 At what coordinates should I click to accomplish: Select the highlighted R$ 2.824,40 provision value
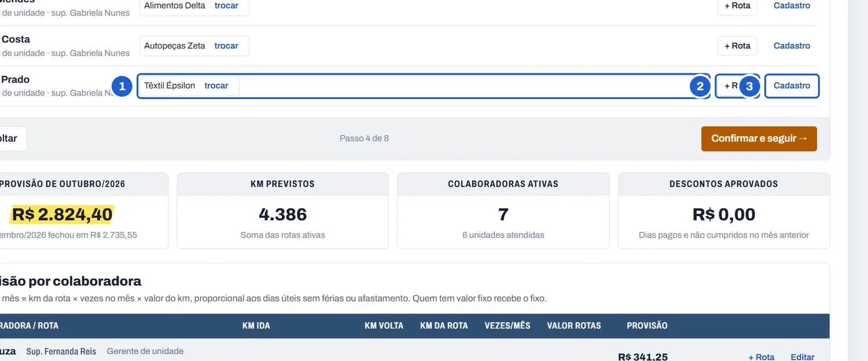tap(62, 215)
